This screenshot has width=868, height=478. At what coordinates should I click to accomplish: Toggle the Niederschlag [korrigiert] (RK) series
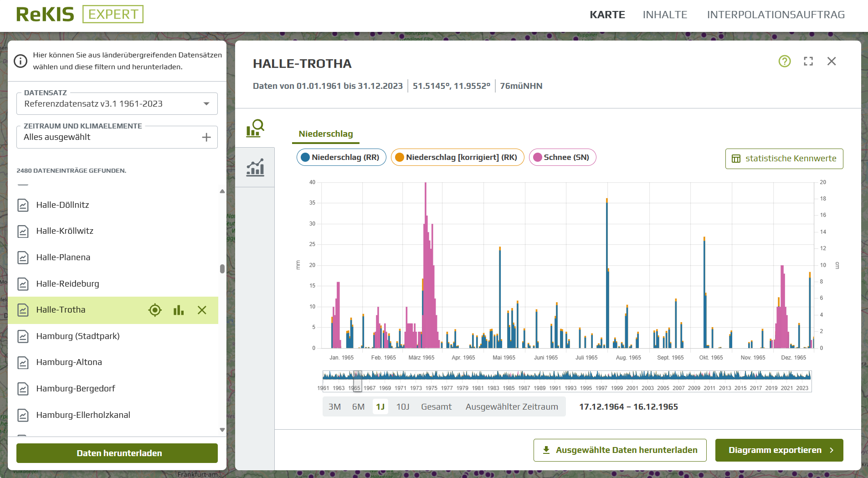click(x=457, y=157)
